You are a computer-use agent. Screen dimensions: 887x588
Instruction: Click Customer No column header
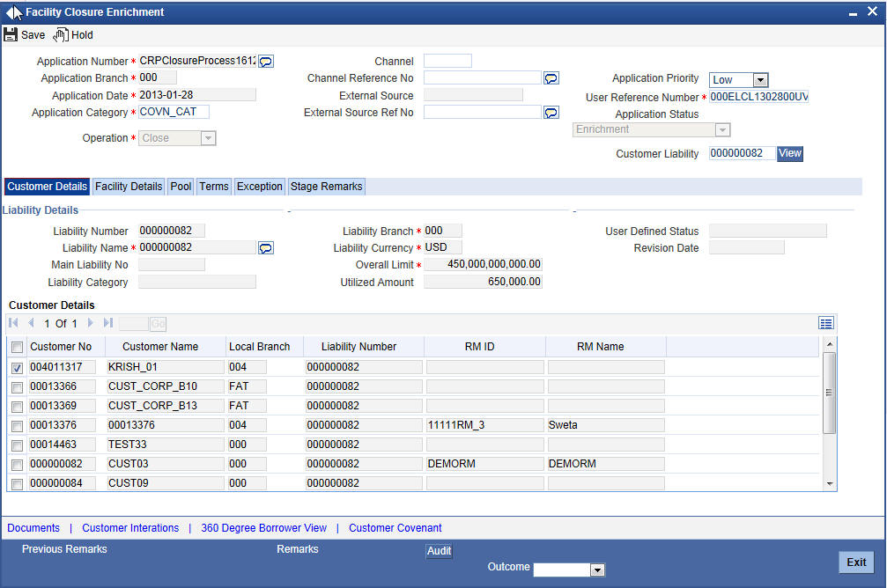(x=61, y=347)
